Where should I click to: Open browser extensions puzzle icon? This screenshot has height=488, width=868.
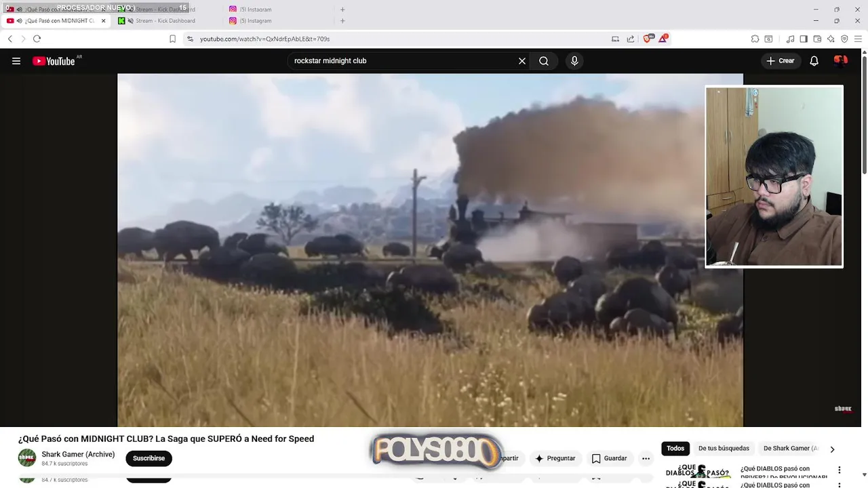point(755,39)
